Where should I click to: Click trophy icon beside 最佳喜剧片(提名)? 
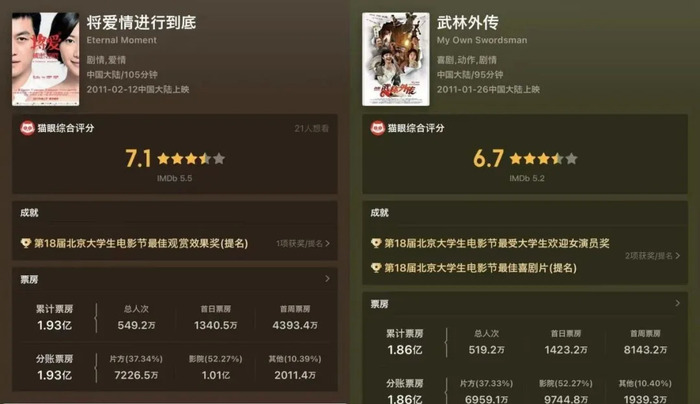[376, 268]
